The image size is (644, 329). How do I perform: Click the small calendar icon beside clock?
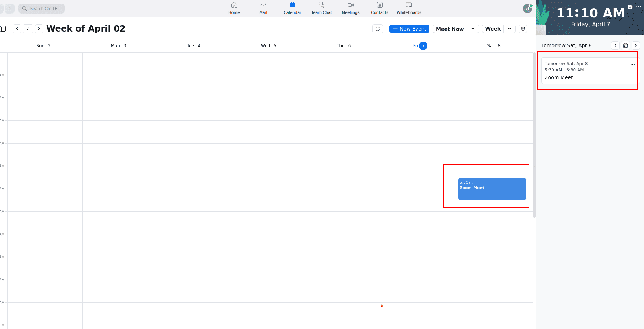[x=630, y=7]
